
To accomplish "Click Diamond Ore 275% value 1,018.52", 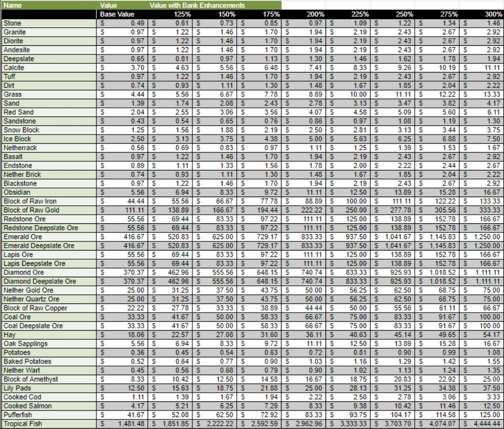I will (437, 272).
